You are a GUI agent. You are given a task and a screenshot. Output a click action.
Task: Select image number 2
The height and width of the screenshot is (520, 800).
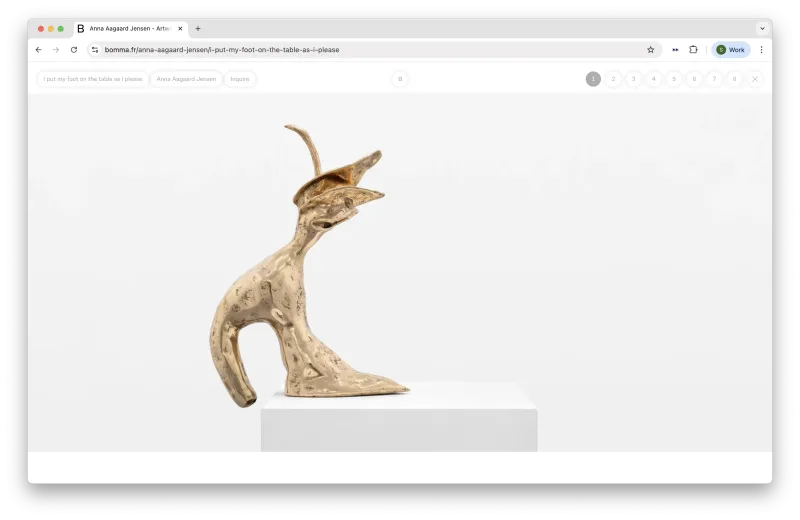coord(613,79)
